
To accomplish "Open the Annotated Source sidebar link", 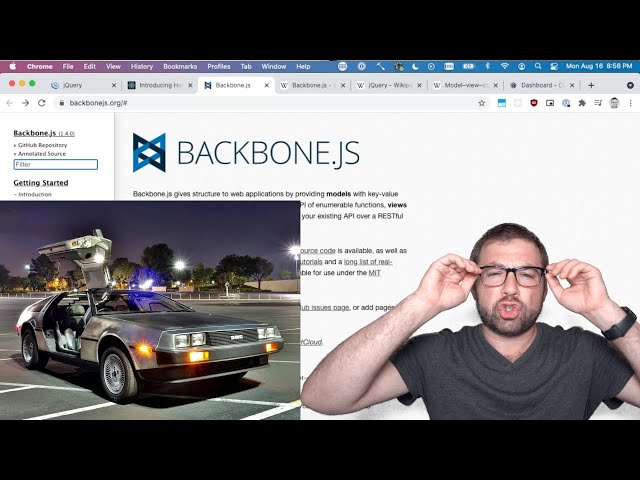I will 42,153.
